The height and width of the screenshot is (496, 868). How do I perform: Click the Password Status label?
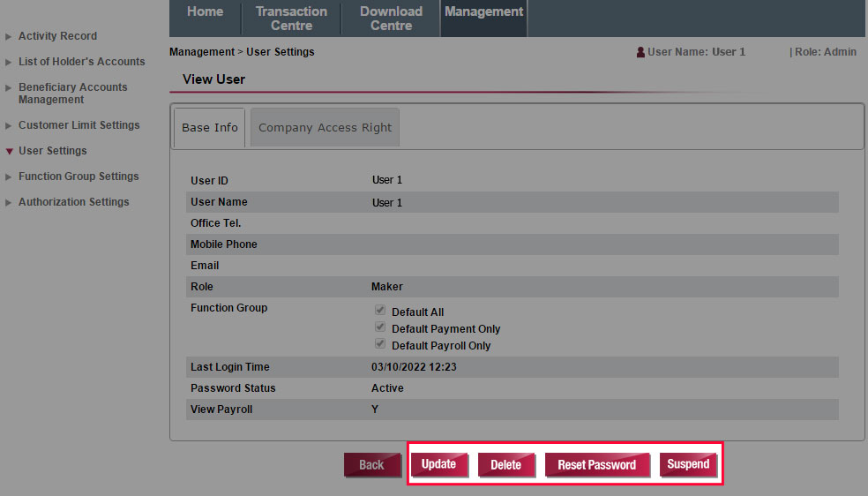point(233,388)
